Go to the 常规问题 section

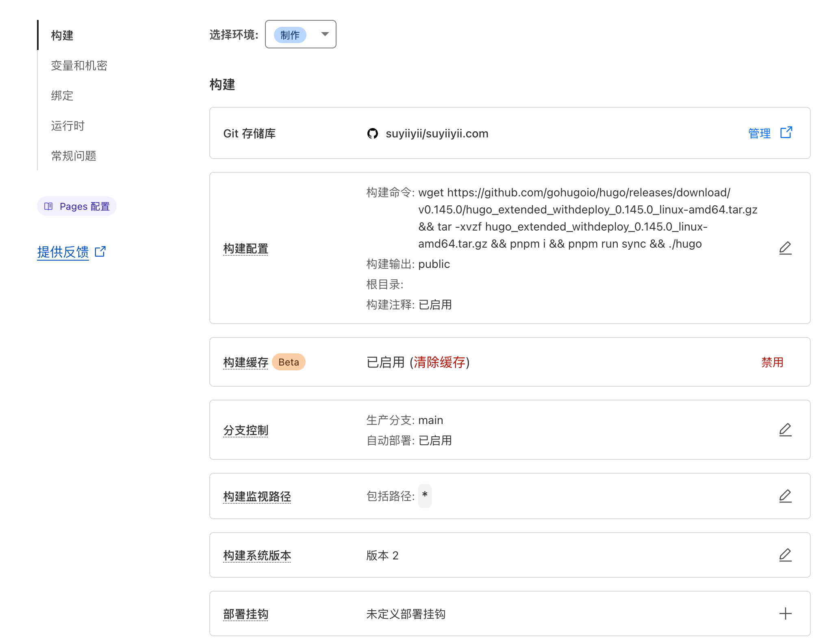(x=73, y=156)
